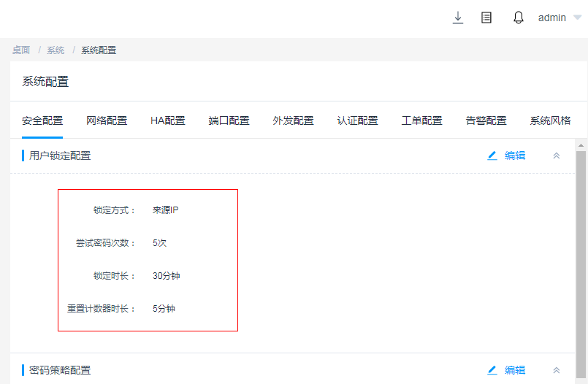Click the 系统配置 page heading
The image size is (588, 384).
pyautogui.click(x=45, y=81)
